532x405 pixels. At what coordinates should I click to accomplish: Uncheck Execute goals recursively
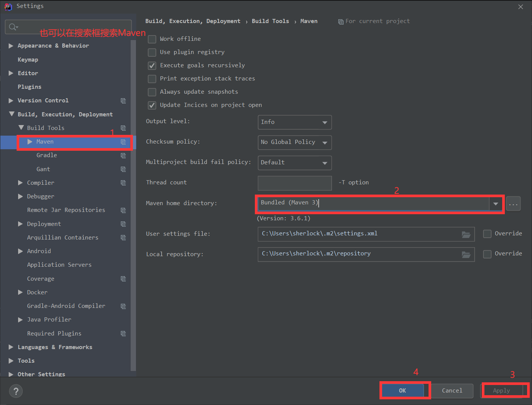[x=152, y=65]
